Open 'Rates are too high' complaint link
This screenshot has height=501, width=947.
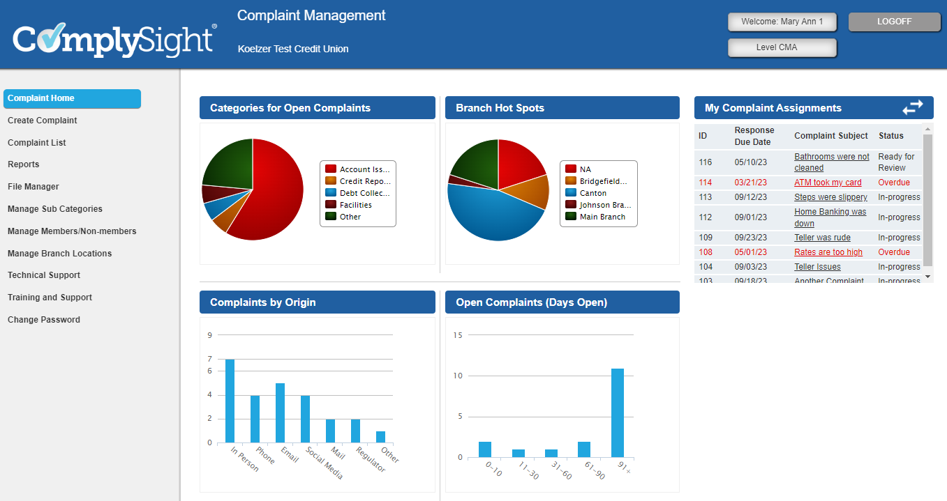[x=828, y=253]
